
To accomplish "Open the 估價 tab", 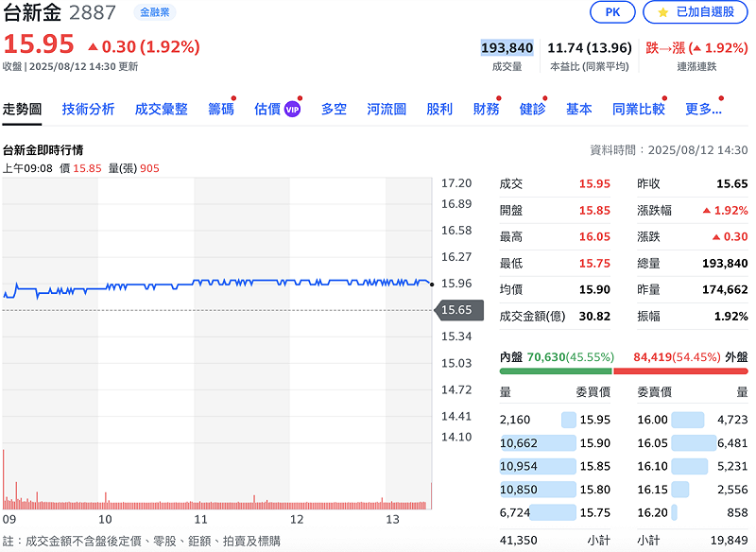I will (267, 110).
